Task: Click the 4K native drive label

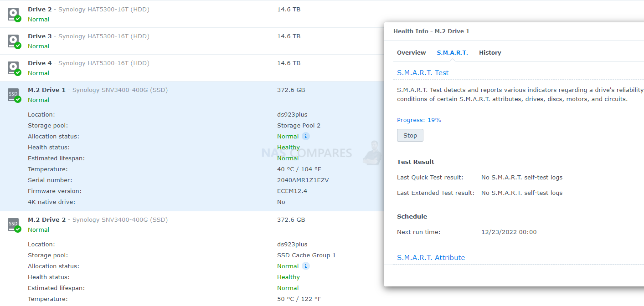Action: [x=52, y=202]
